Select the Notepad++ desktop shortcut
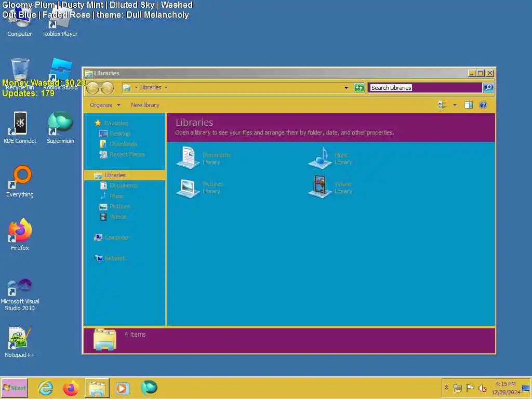532x399 pixels. (20, 342)
